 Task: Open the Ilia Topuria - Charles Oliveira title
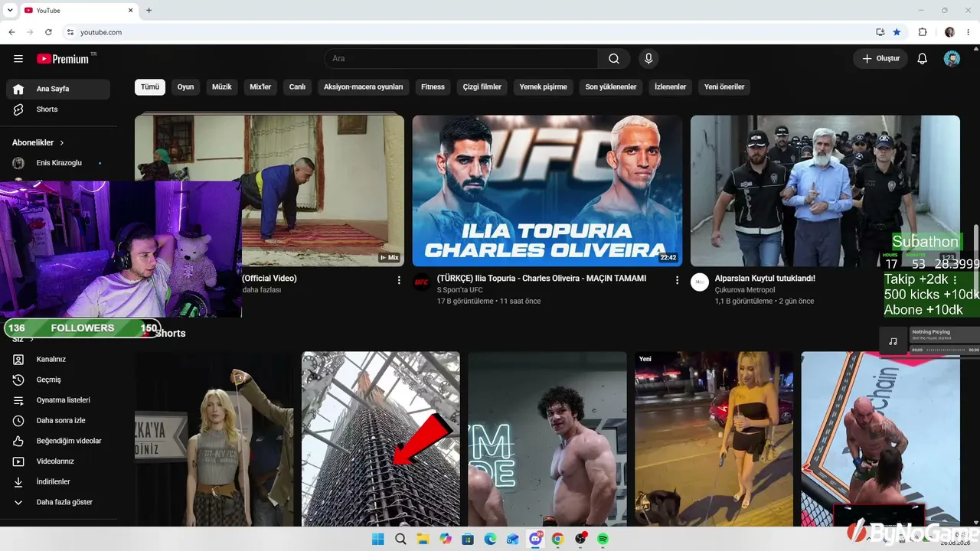[x=542, y=279]
